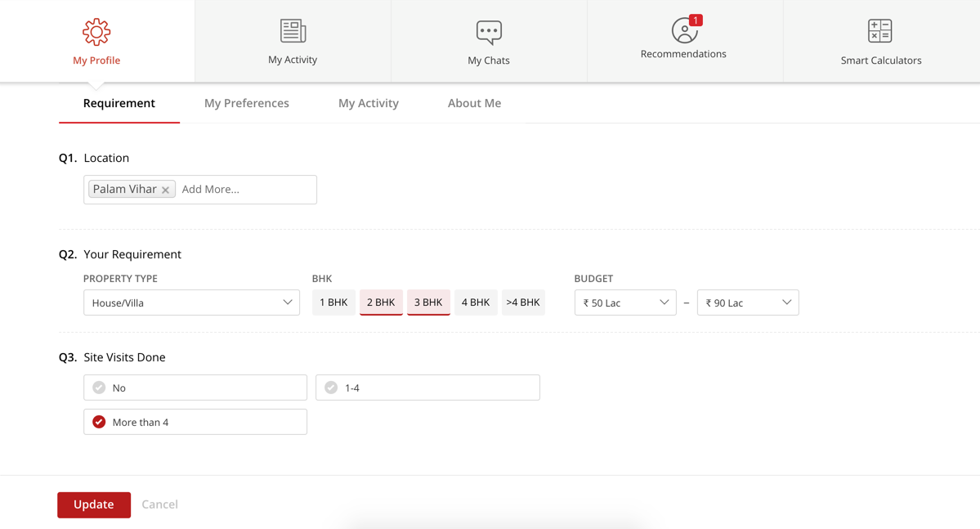The image size is (980, 529).
Task: Select '1-4' site visits option
Action: 427,388
